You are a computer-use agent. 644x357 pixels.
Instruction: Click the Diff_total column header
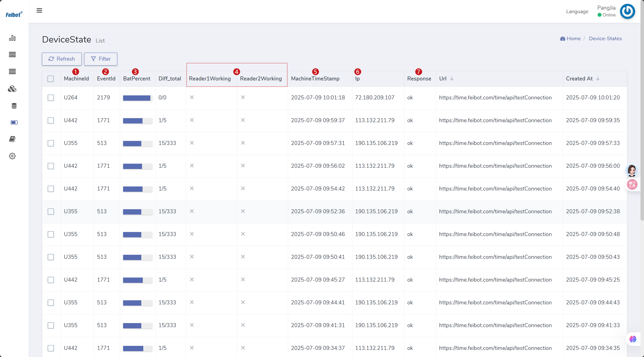[170, 79]
